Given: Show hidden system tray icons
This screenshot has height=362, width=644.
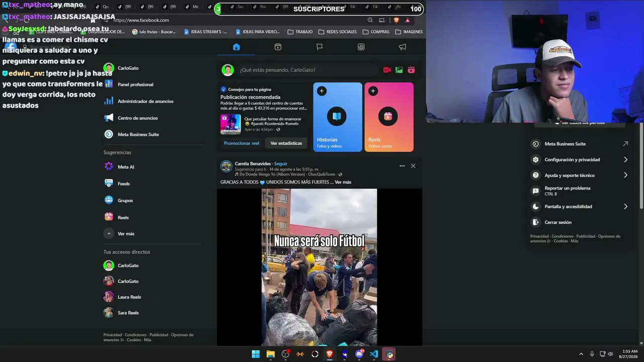Looking at the screenshot, I should coord(581,354).
